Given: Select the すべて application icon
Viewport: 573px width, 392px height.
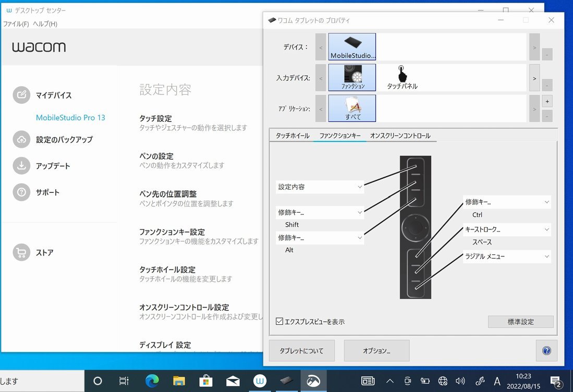Looking at the screenshot, I should (352, 108).
